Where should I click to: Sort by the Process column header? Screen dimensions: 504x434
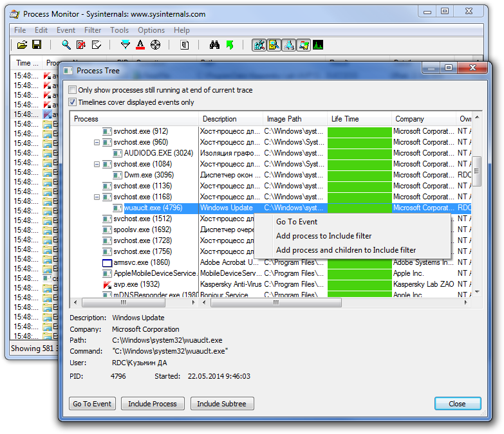[134, 119]
